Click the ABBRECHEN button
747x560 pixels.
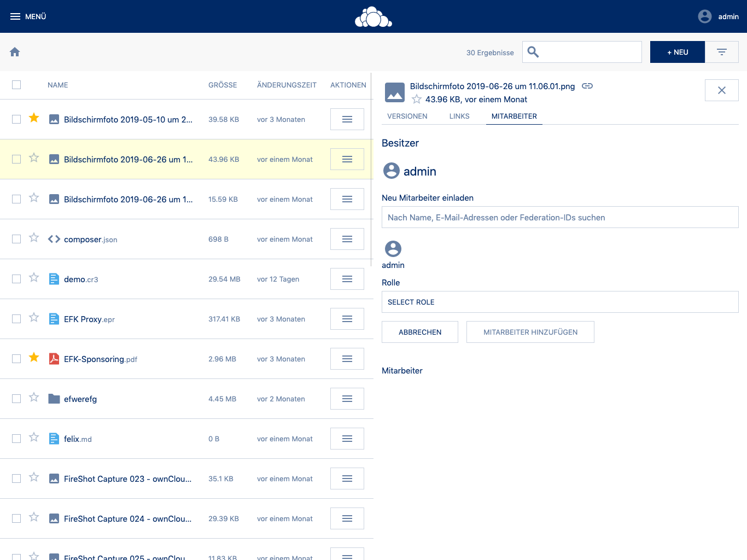[420, 332]
